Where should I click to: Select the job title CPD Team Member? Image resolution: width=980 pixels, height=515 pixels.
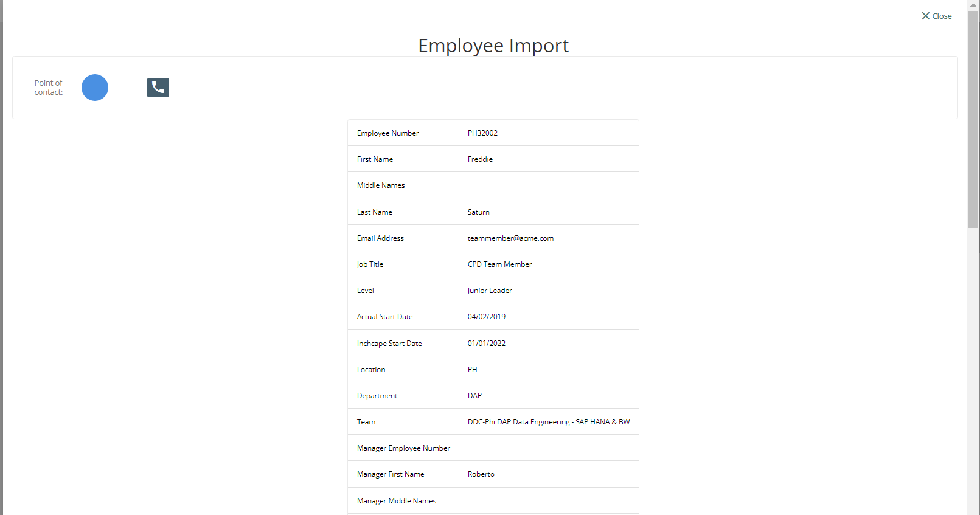coord(499,264)
